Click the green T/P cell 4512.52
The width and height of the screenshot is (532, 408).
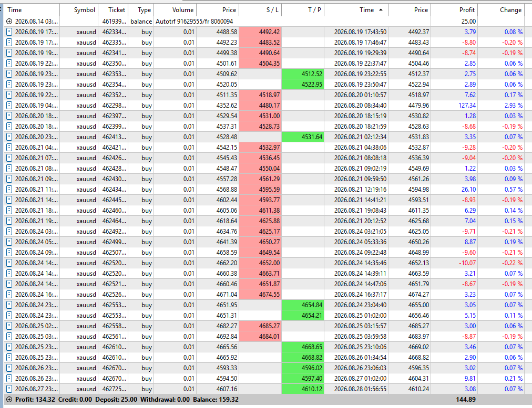coord(303,74)
